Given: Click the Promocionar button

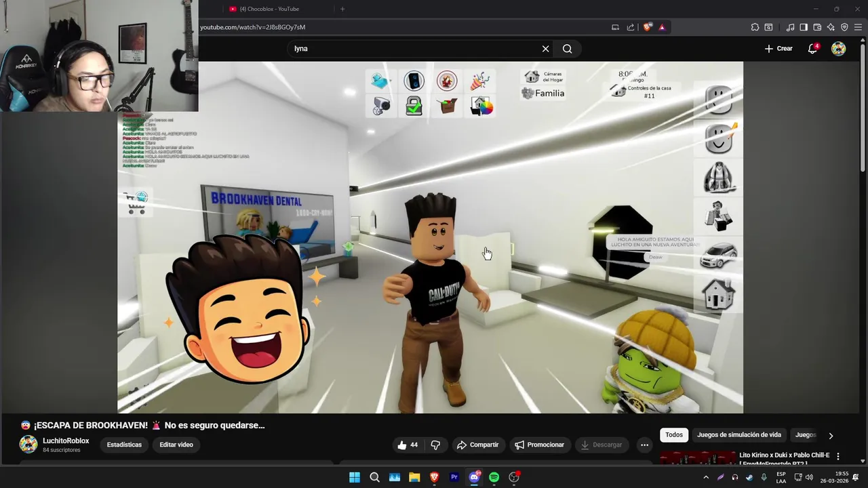Looking at the screenshot, I should tap(540, 445).
